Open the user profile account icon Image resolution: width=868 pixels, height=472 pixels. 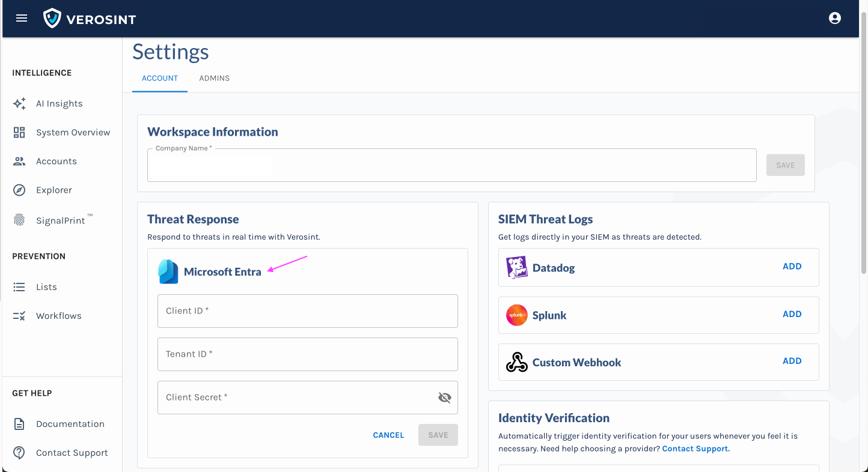tap(835, 18)
